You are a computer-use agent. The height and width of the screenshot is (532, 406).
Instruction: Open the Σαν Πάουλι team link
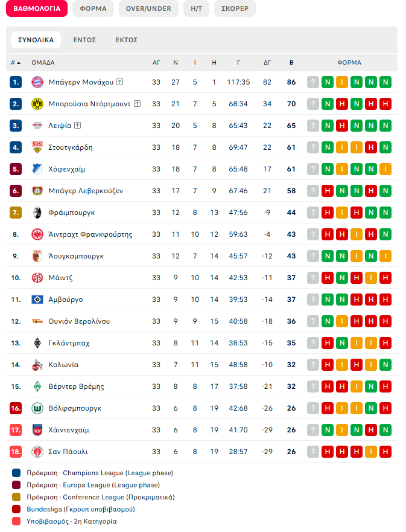(68, 452)
